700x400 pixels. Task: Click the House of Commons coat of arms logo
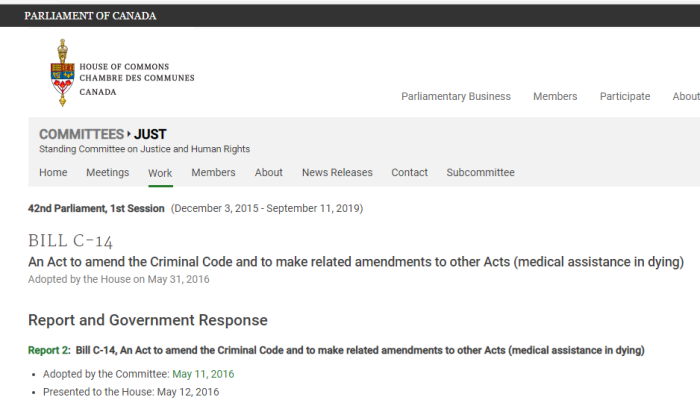pos(62,73)
